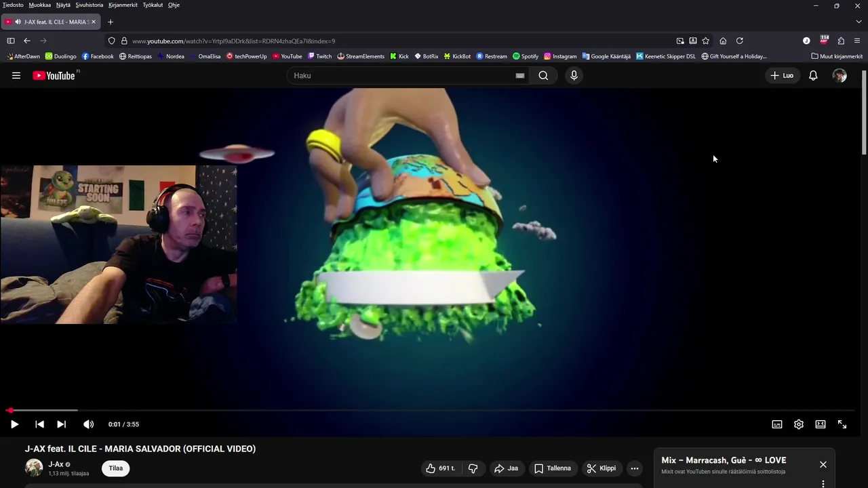Seek on the video progress bar

[x=431, y=410]
